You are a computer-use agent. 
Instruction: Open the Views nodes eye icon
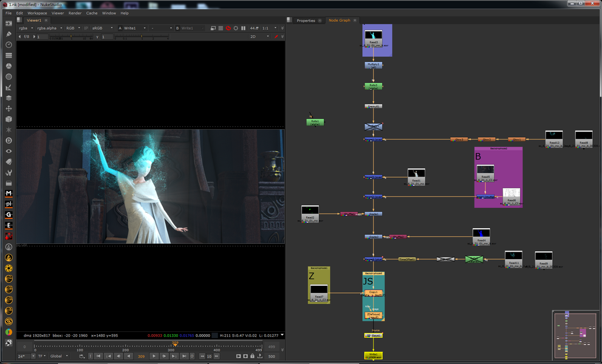[x=9, y=151]
